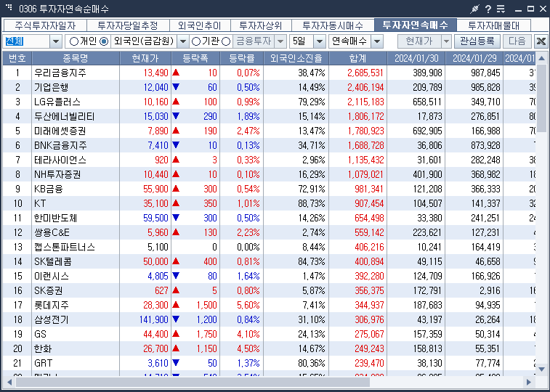Select 테라사이언스 stock name

[x=60, y=160]
